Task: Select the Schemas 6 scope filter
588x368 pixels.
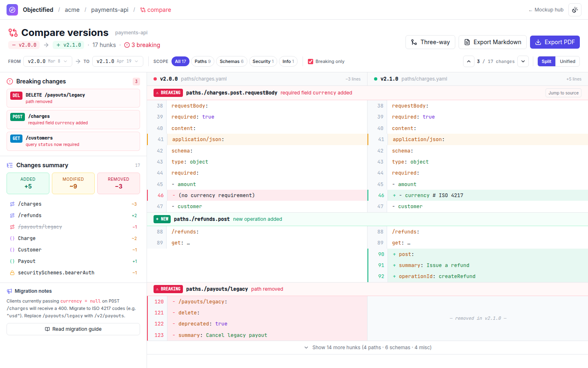Action: [232, 61]
